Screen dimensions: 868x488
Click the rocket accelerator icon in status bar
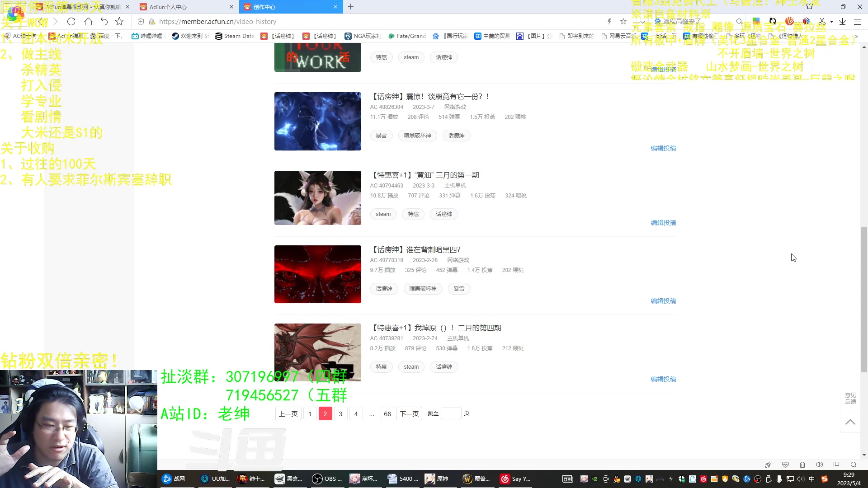768,465
